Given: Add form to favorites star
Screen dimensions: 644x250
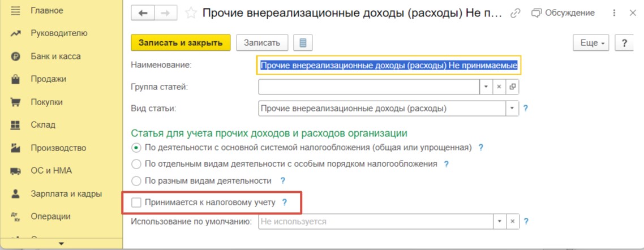Looking at the screenshot, I should click(191, 13).
